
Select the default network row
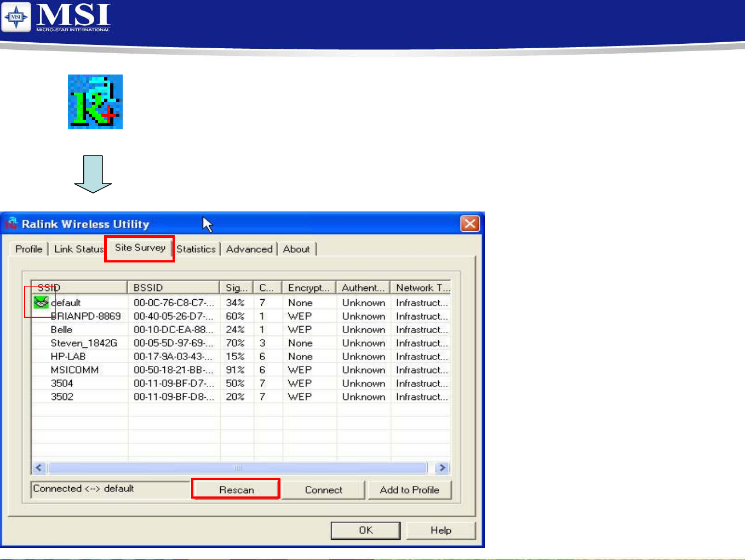click(241, 302)
